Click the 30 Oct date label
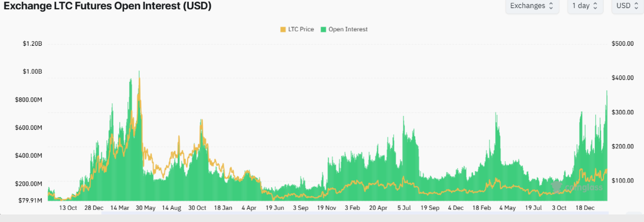The image size is (644, 222). (197, 208)
